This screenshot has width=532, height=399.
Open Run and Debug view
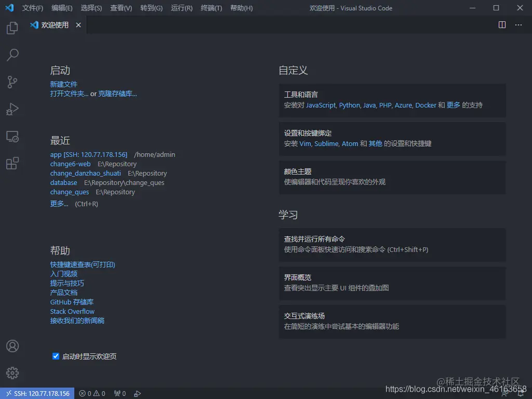pyautogui.click(x=12, y=109)
